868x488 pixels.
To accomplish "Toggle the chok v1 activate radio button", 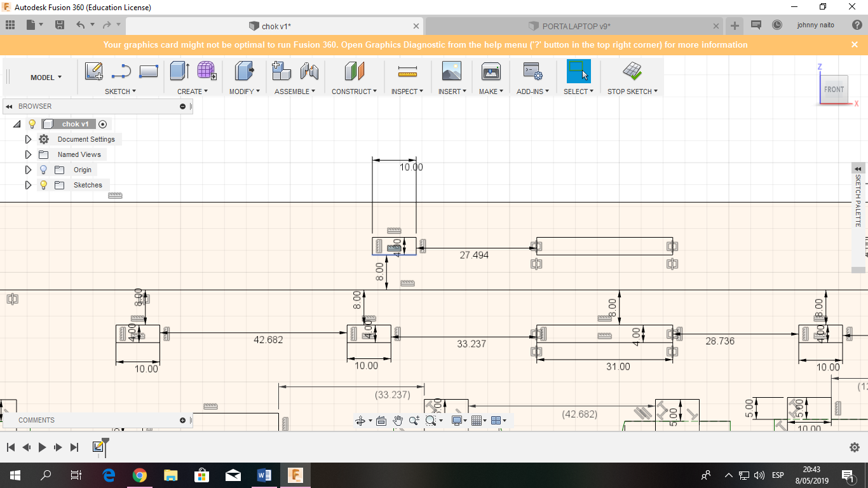I will coord(102,124).
